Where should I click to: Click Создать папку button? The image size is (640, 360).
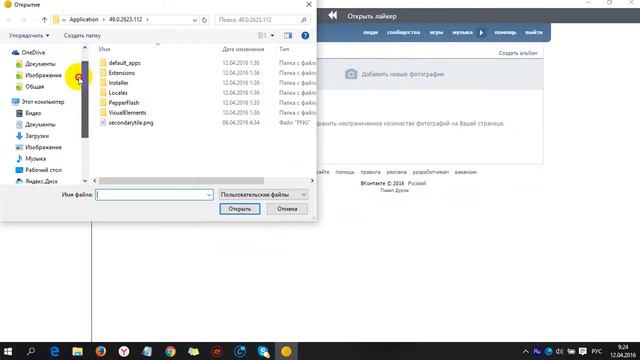click(82, 36)
